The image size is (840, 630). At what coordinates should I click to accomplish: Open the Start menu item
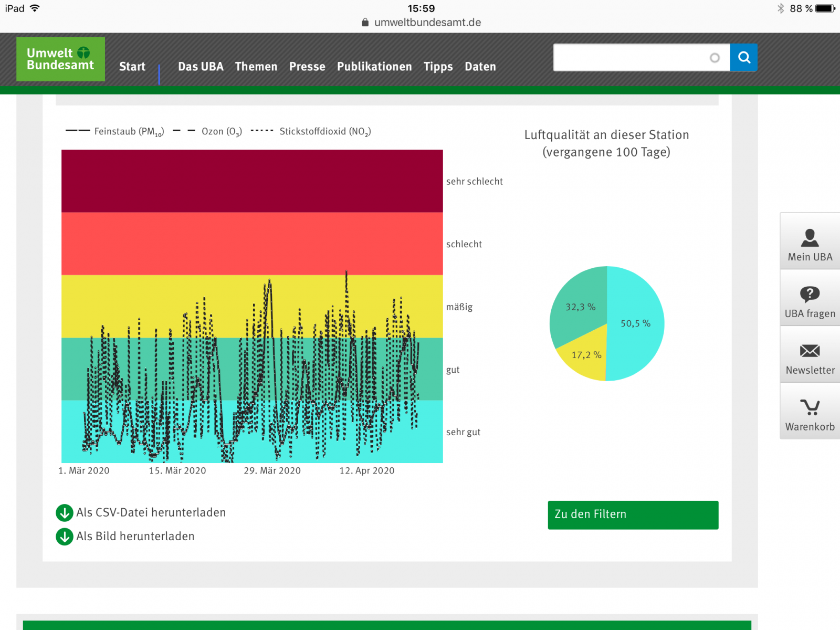click(132, 67)
